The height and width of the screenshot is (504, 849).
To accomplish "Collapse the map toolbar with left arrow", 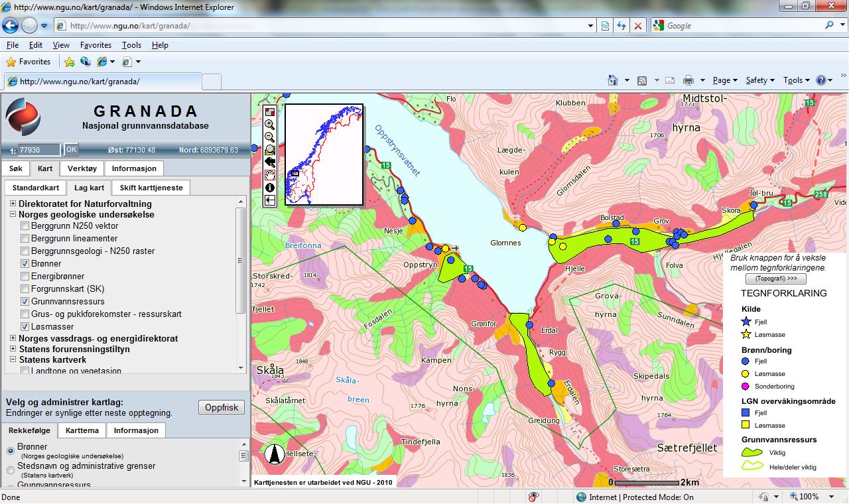I will point(270,200).
